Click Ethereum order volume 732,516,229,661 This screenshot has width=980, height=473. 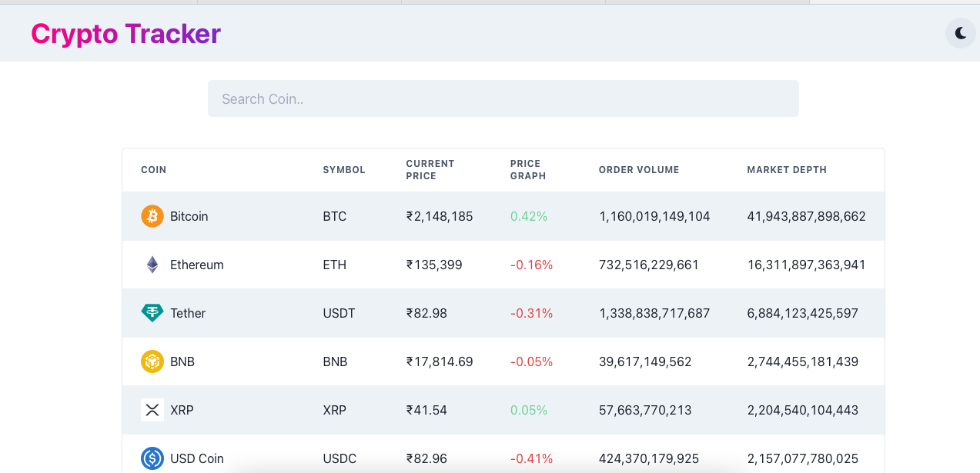pos(649,265)
